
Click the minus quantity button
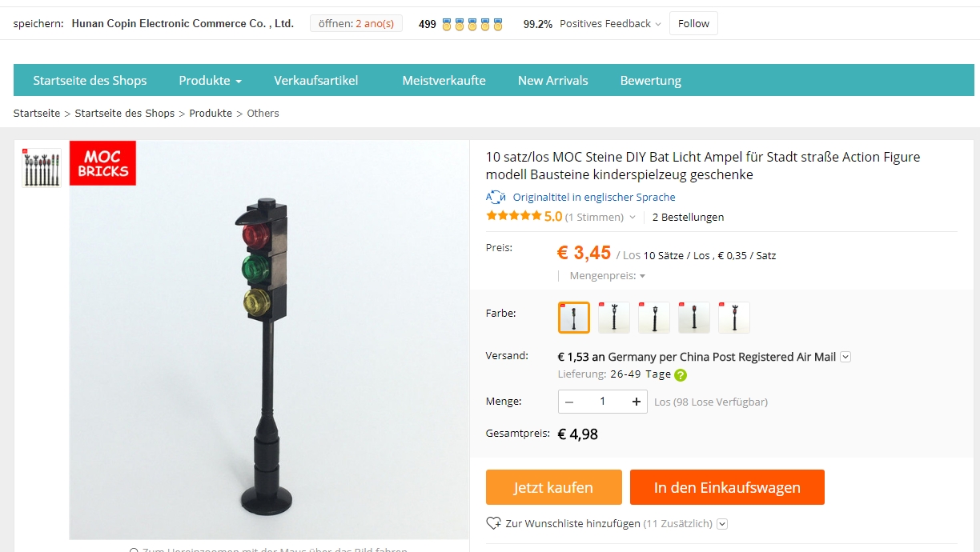tap(569, 402)
